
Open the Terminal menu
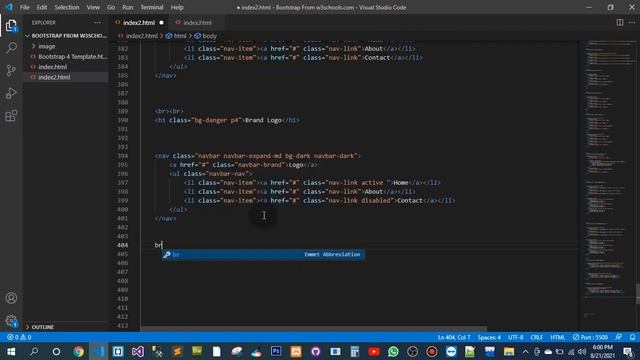(151, 7)
